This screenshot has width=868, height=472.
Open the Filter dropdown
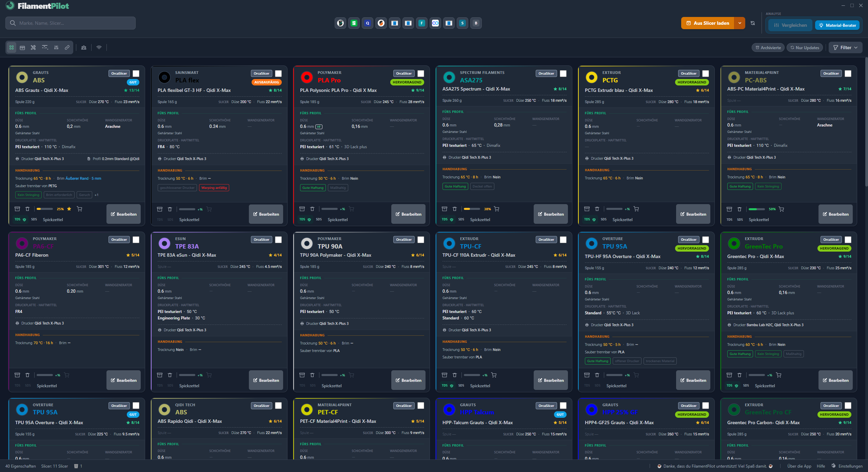tap(845, 48)
